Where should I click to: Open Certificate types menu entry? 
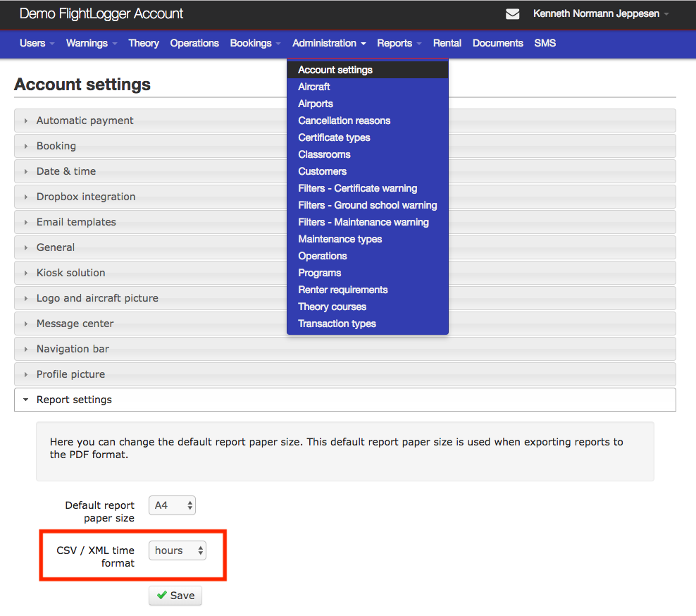pos(368,137)
